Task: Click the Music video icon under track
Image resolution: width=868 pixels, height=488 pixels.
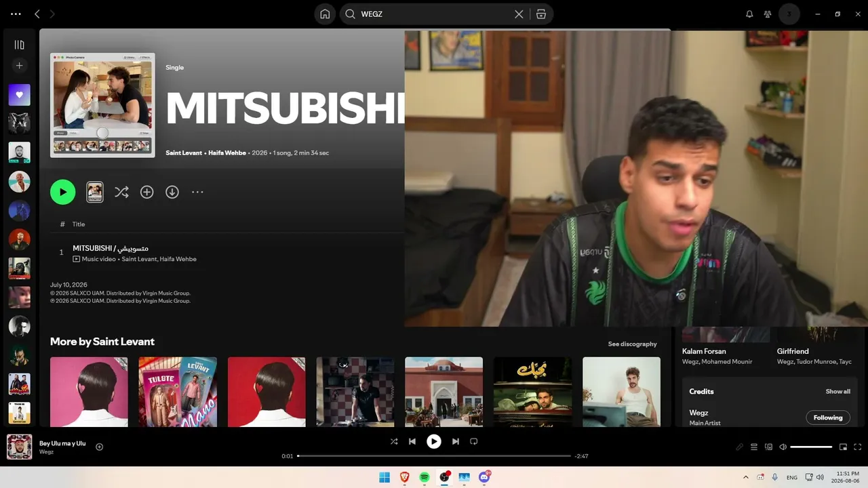Action: point(76,259)
